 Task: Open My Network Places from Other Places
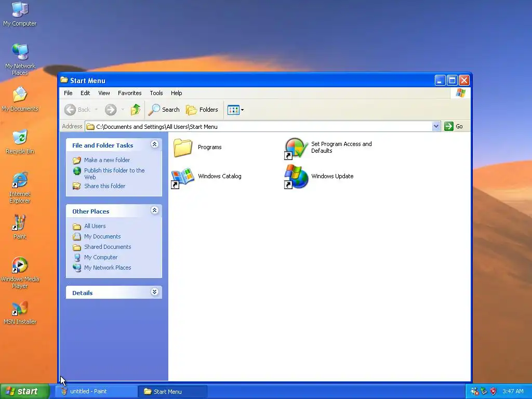108,268
